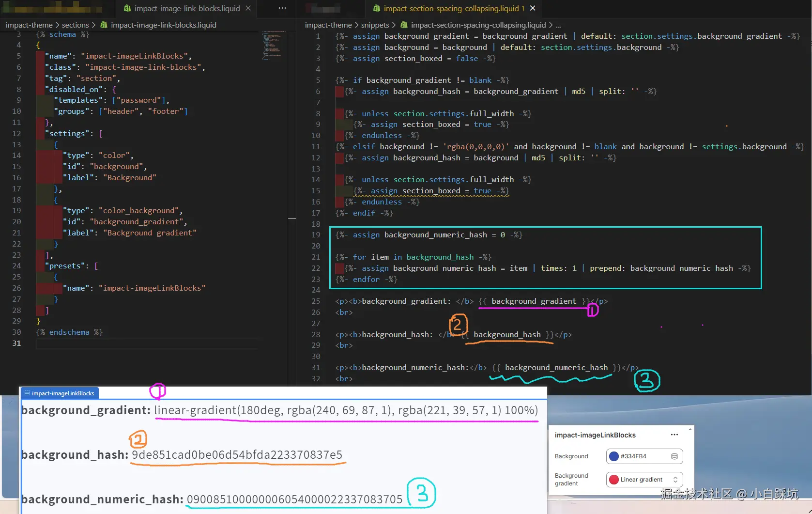This screenshot has height=514, width=812.
Task: Click 'sections' in the left breadcrumb
Action: point(75,25)
